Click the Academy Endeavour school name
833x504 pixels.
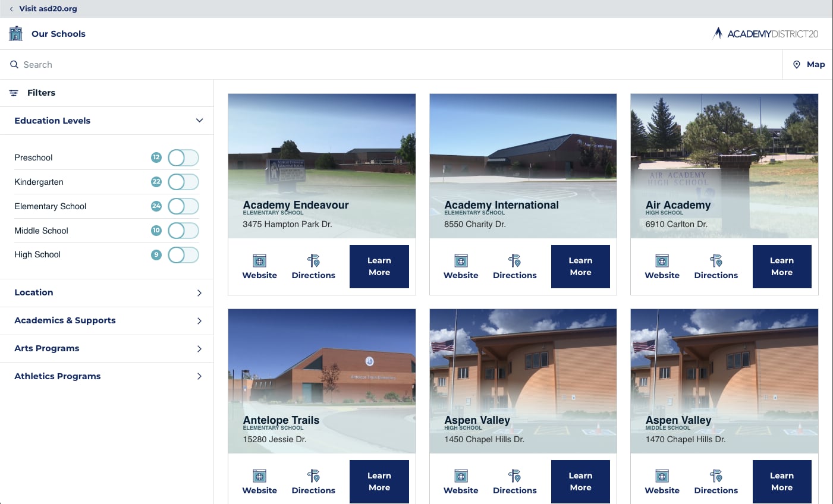coord(296,205)
